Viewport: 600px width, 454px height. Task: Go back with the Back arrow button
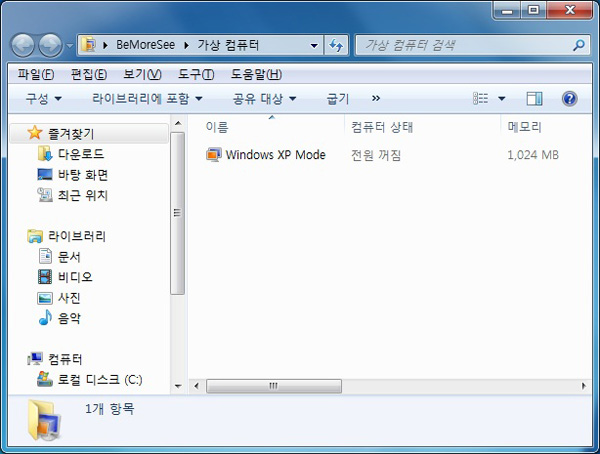(x=23, y=46)
